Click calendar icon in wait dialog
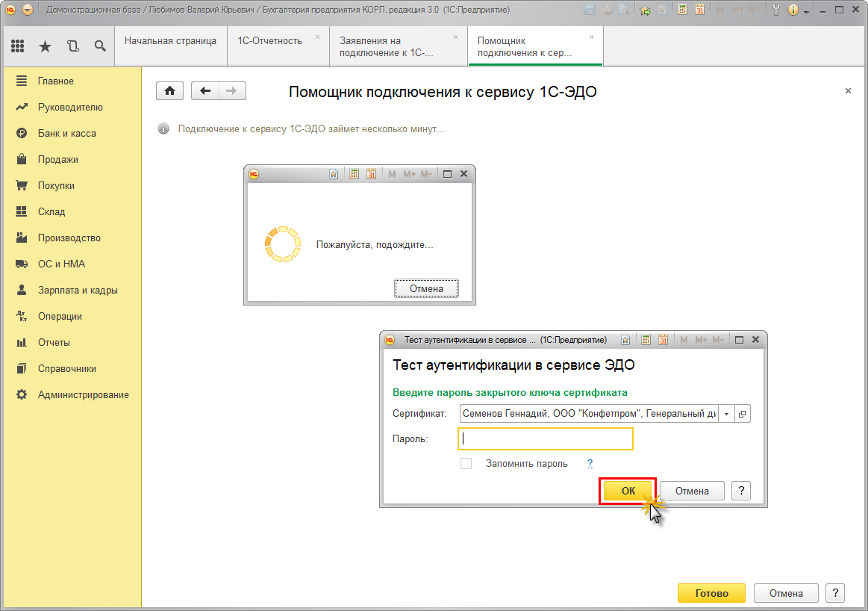Screen dimensions: 868x611 coord(371,174)
